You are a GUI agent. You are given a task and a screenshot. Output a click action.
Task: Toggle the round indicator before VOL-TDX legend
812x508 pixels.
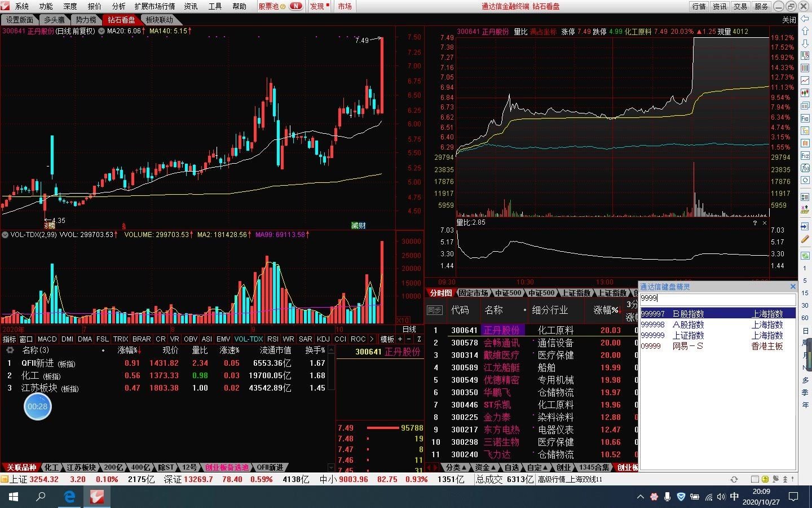tap(5, 234)
